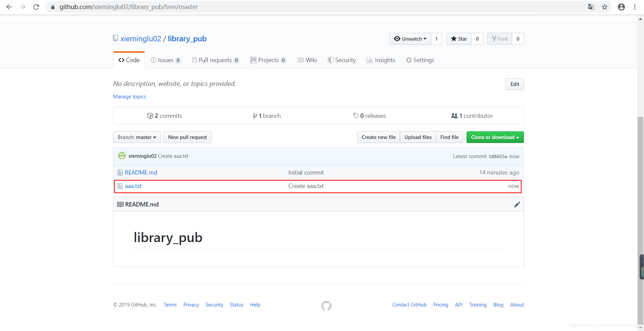Click Edit for the repository description
The width and height of the screenshot is (644, 331).
pyautogui.click(x=515, y=84)
